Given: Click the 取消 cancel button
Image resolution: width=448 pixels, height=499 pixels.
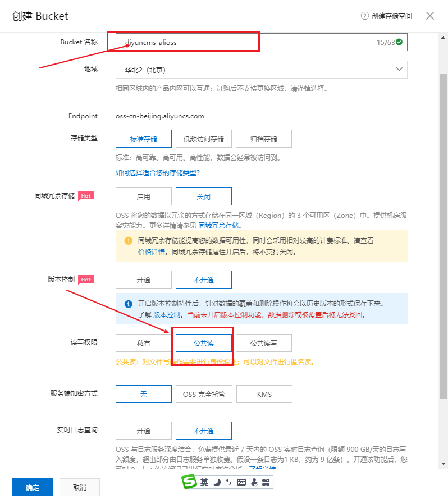Looking at the screenshot, I should 80,487.
